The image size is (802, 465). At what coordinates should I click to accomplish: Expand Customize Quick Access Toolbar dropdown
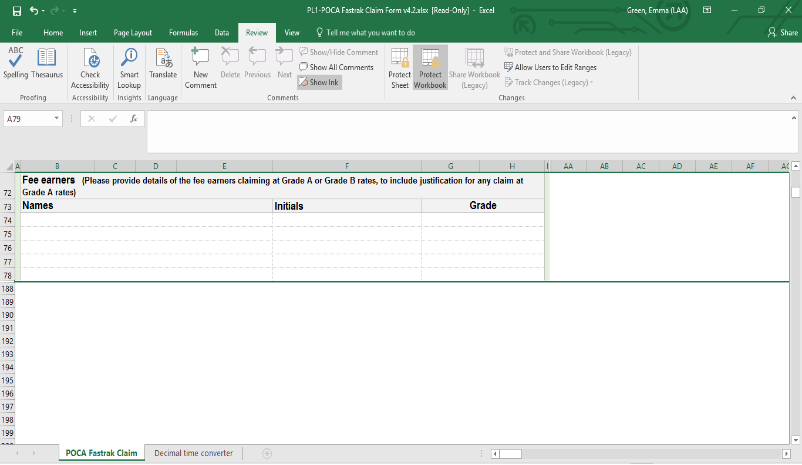(75, 10)
